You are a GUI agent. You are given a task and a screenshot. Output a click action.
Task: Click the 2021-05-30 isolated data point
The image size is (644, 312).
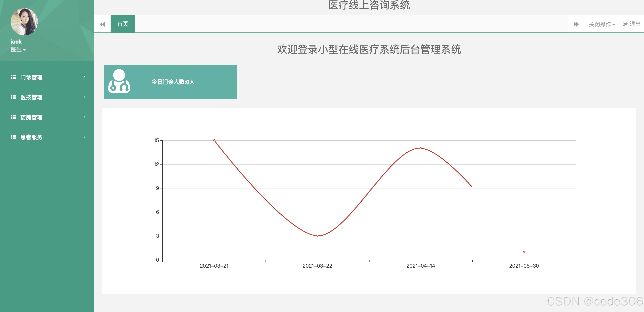click(524, 252)
